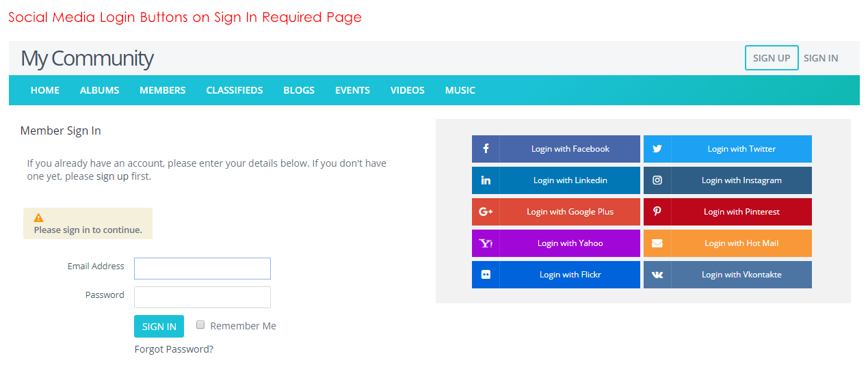Open the Albums menu item

pos(100,90)
